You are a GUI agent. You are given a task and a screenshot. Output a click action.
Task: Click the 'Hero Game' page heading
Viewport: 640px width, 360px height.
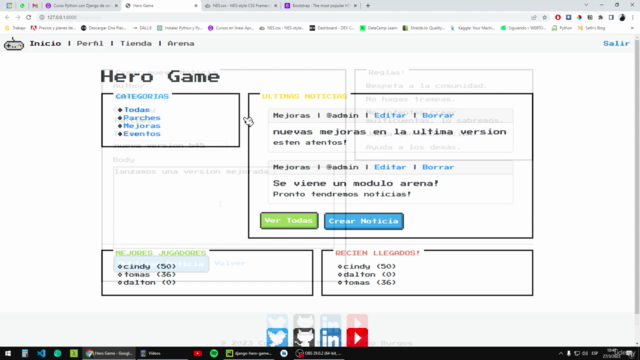pyautogui.click(x=160, y=76)
